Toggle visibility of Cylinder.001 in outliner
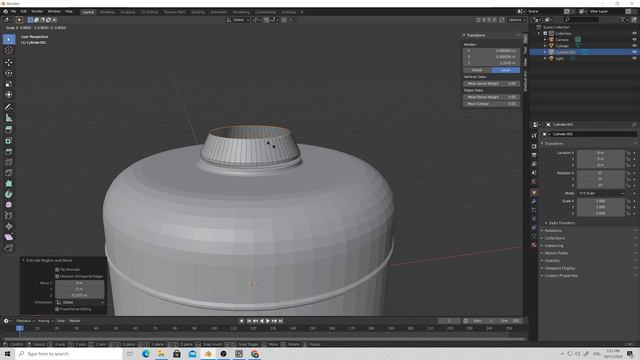 pos(634,52)
